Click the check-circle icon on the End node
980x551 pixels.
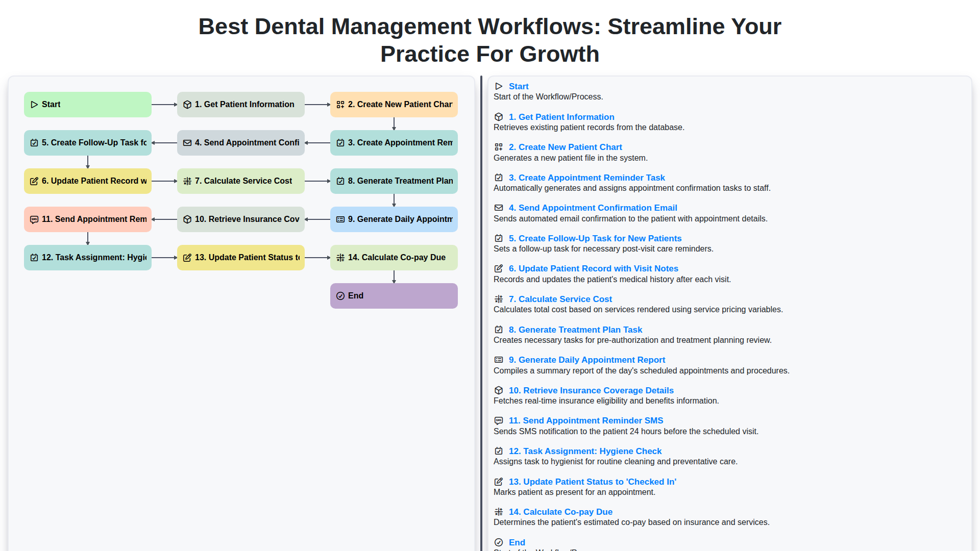click(x=340, y=295)
